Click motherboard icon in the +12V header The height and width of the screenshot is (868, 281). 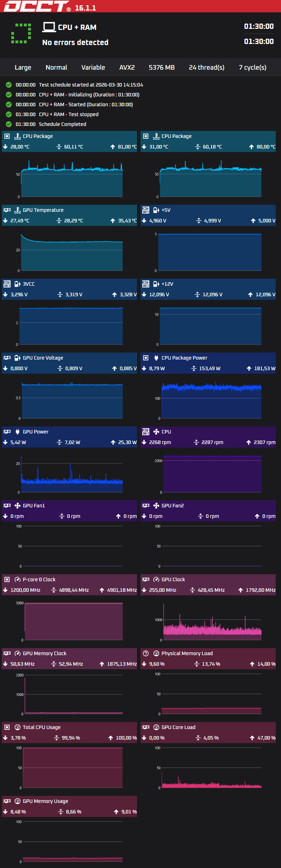click(145, 284)
